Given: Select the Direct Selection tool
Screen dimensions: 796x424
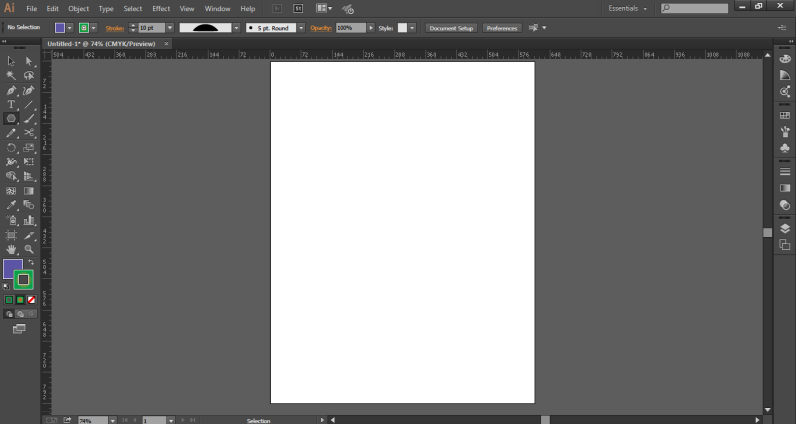Looking at the screenshot, I should [x=29, y=61].
